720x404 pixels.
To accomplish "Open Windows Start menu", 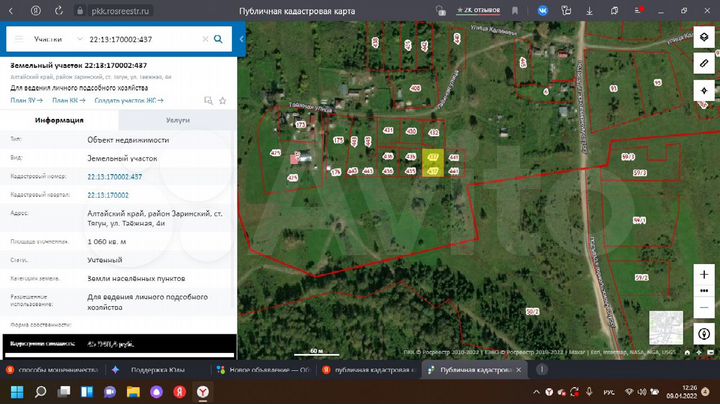I will (17, 392).
